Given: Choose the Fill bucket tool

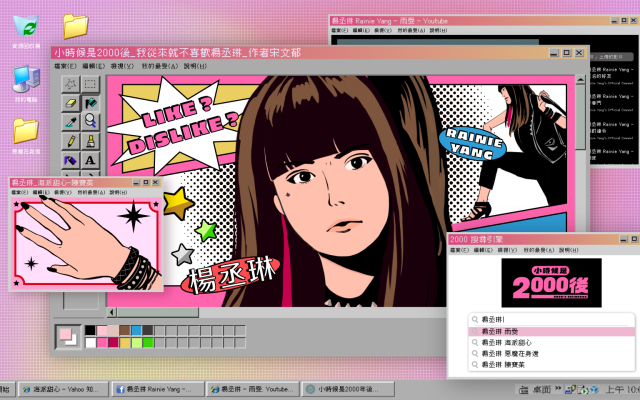Looking at the screenshot, I should coord(90,103).
